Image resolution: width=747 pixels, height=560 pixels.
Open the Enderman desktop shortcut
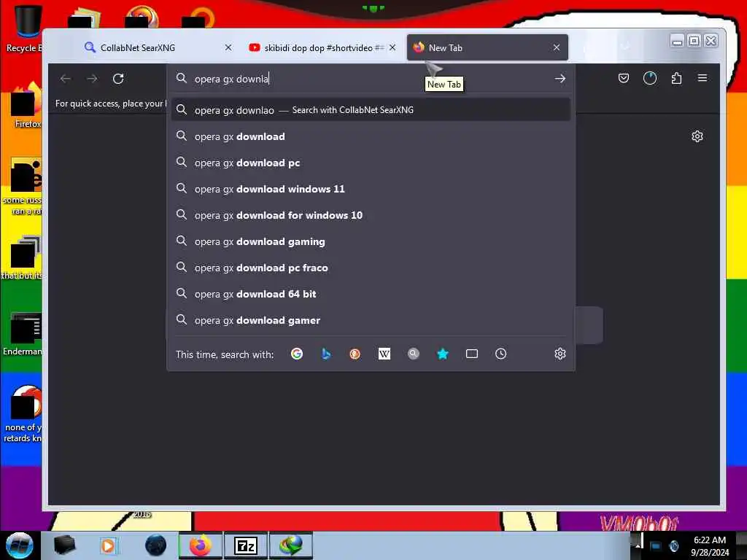(x=23, y=334)
